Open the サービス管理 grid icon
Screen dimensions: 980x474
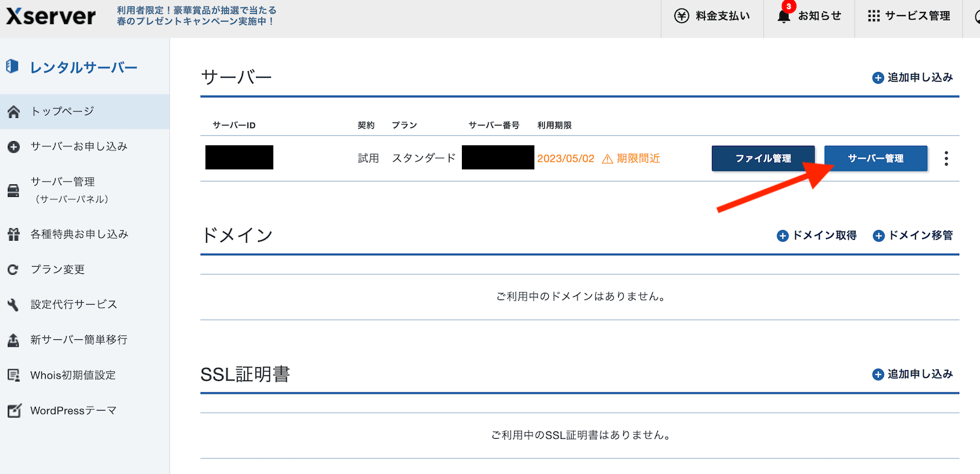click(874, 16)
